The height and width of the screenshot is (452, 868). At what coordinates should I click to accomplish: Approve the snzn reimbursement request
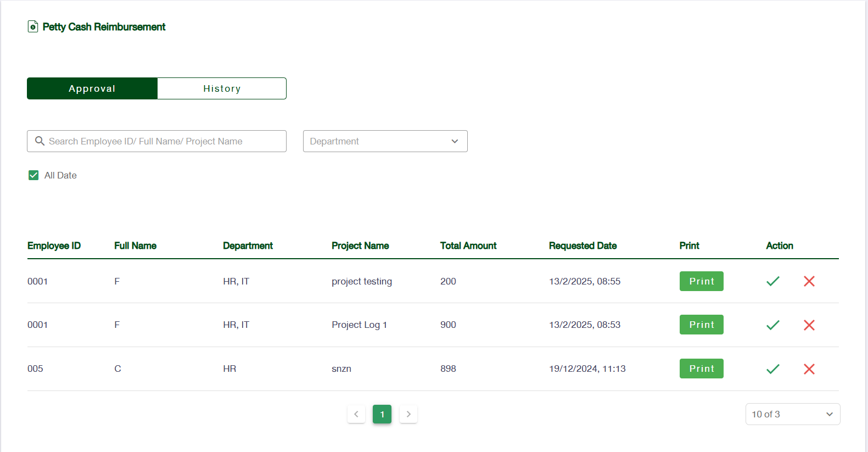click(x=772, y=369)
